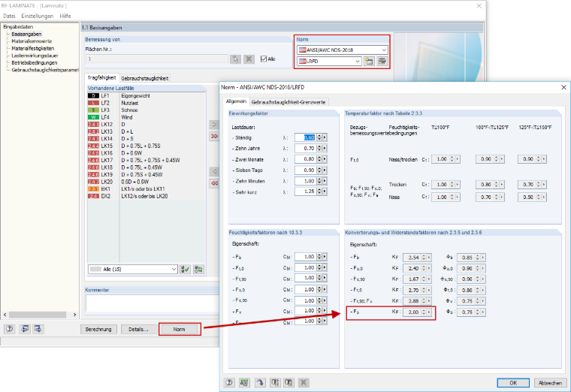Switch to Gebrauchstauglichkeit-Grenzwerte tab

click(289, 102)
